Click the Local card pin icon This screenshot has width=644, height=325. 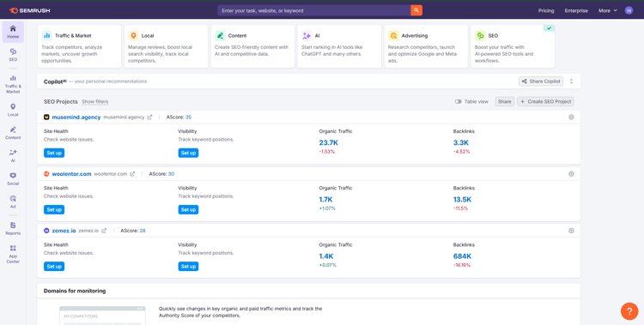(x=133, y=36)
